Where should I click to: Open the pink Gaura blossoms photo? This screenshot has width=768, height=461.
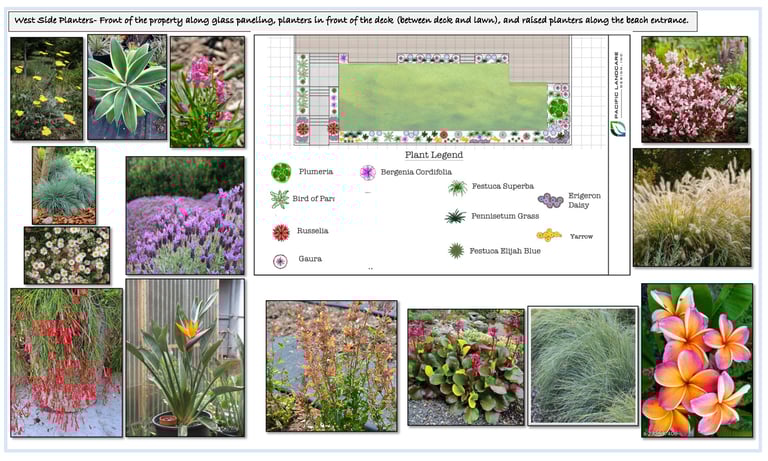[x=695, y=90]
